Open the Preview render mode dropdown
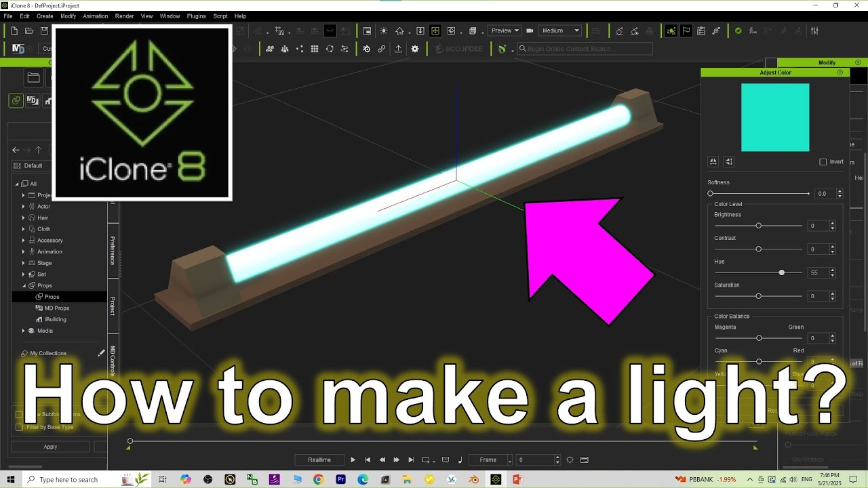 505,30
